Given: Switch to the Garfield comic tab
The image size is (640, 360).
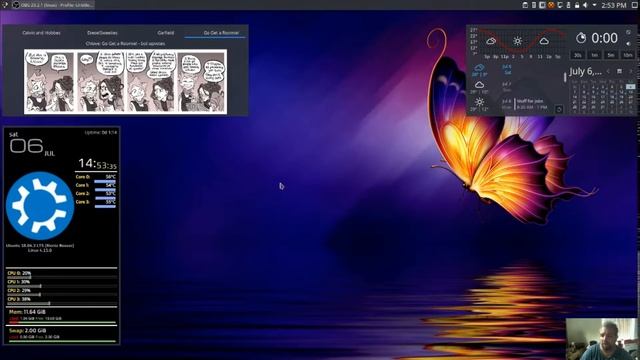Looking at the screenshot, I should [x=166, y=33].
